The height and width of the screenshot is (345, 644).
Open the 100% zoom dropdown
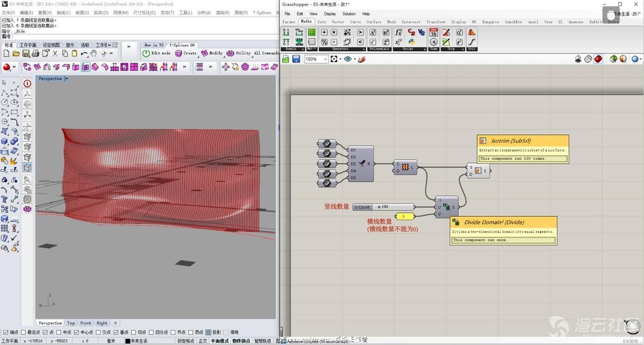coord(325,59)
